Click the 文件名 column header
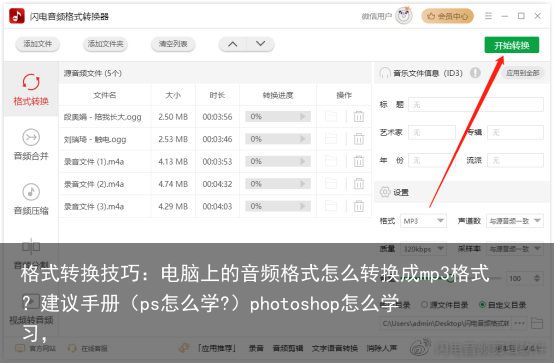Image resolution: width=554 pixels, height=363 pixels. coord(105,95)
